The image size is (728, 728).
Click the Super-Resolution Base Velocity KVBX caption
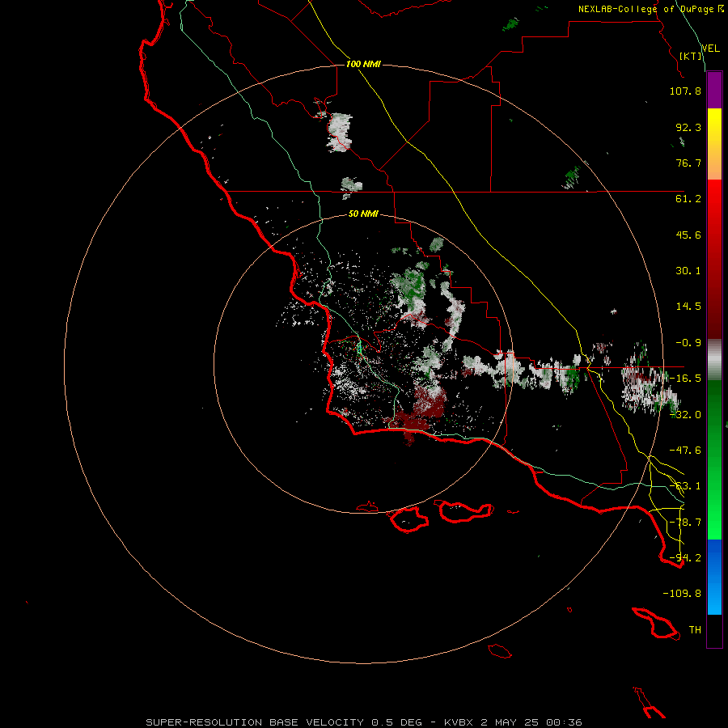tap(364, 722)
